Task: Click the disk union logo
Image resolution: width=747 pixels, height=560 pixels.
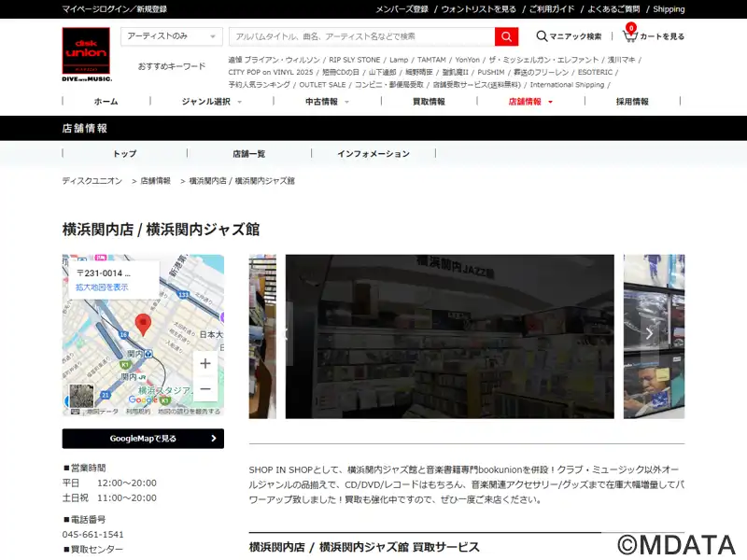Action: pyautogui.click(x=86, y=54)
